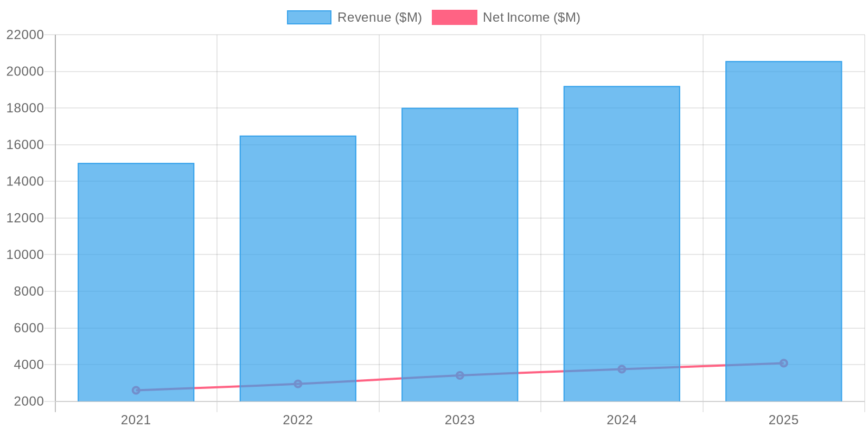868x434 pixels.
Task: Click the 10000 y-axis label
Action: [x=25, y=254]
